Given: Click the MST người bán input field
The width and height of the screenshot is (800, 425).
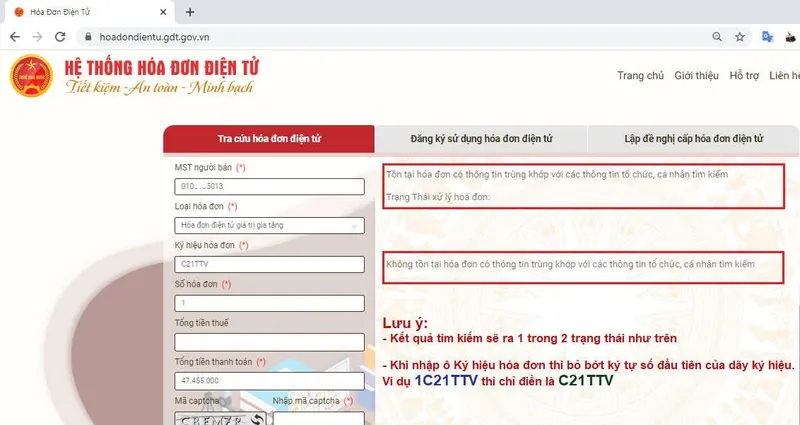Looking at the screenshot, I should pos(269,186).
